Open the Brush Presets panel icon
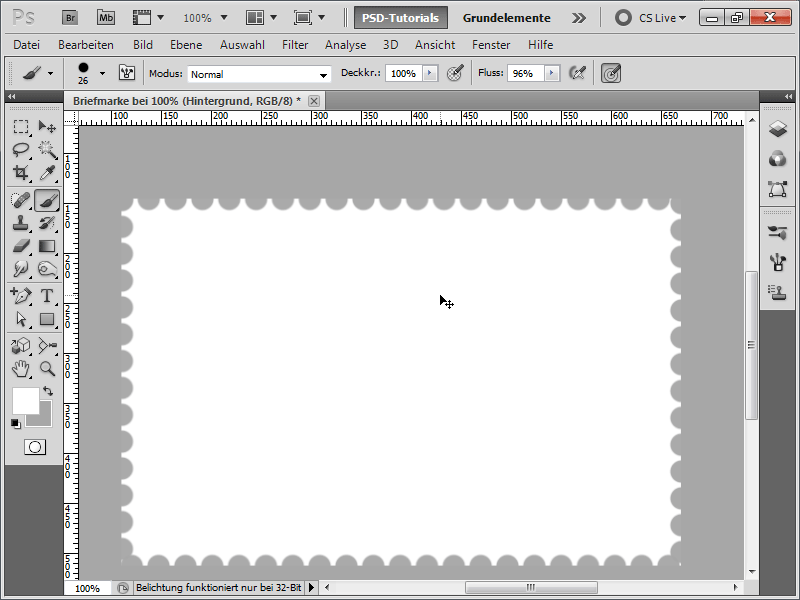The image size is (800, 600). 778,262
